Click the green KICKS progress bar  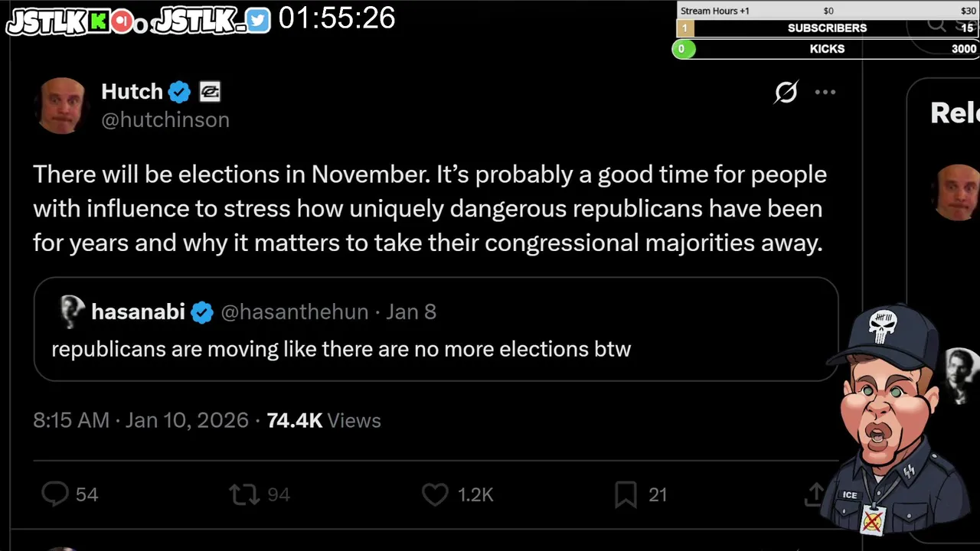pyautogui.click(x=825, y=49)
